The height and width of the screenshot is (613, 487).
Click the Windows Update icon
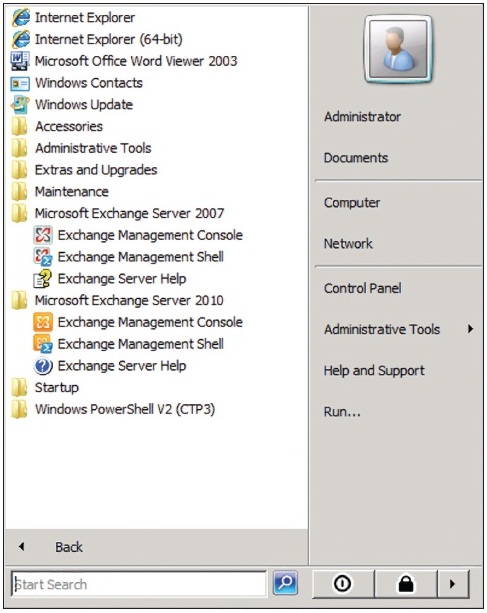click(x=20, y=105)
